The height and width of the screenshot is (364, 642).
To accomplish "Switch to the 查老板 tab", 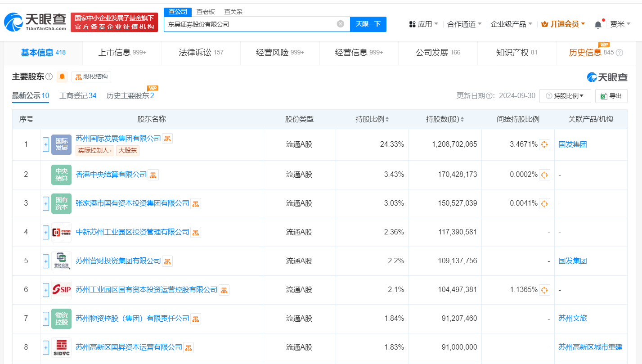I will 206,11.
